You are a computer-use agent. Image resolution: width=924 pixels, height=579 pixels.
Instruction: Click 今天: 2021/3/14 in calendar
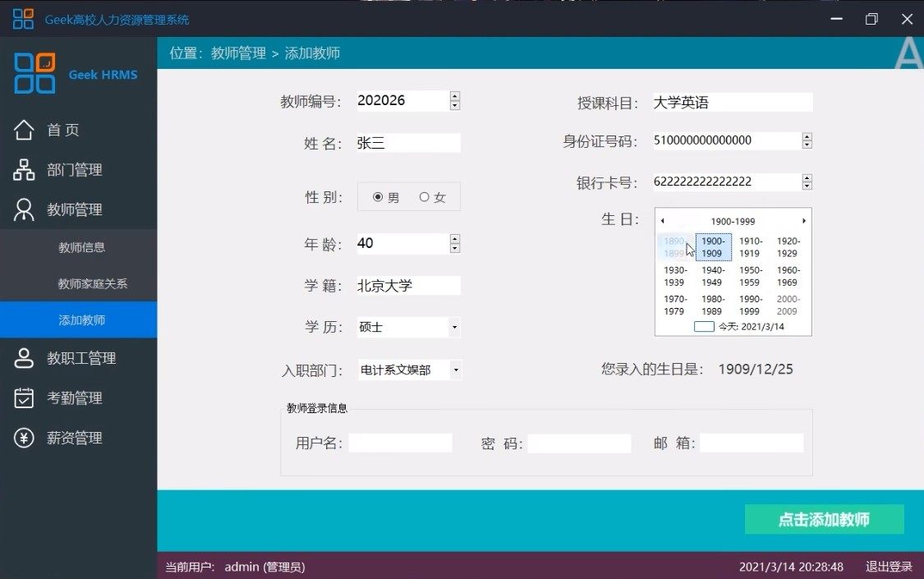(x=752, y=326)
